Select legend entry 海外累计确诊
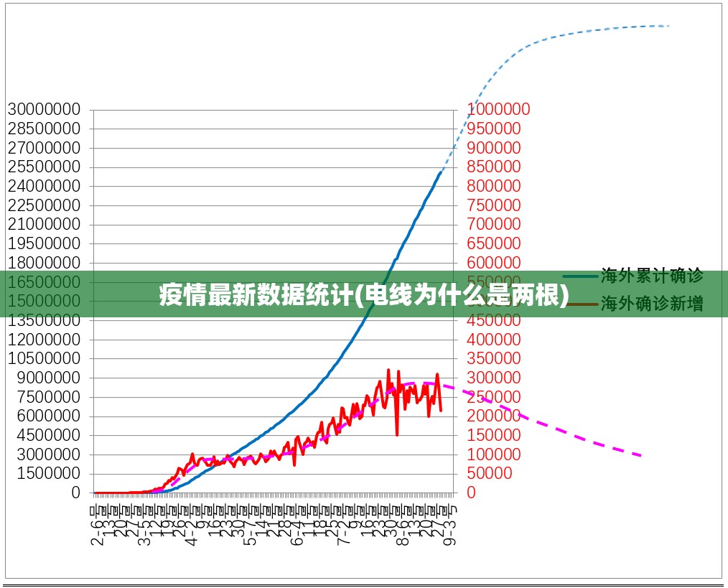The height and width of the screenshot is (588, 728). (x=652, y=276)
